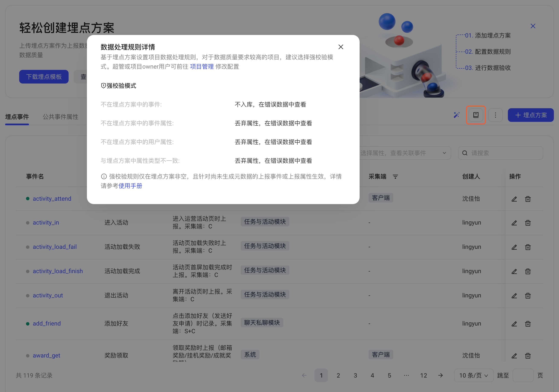Edit the activity_load_fail row
Screen dimensions: 559x392
[514, 247]
